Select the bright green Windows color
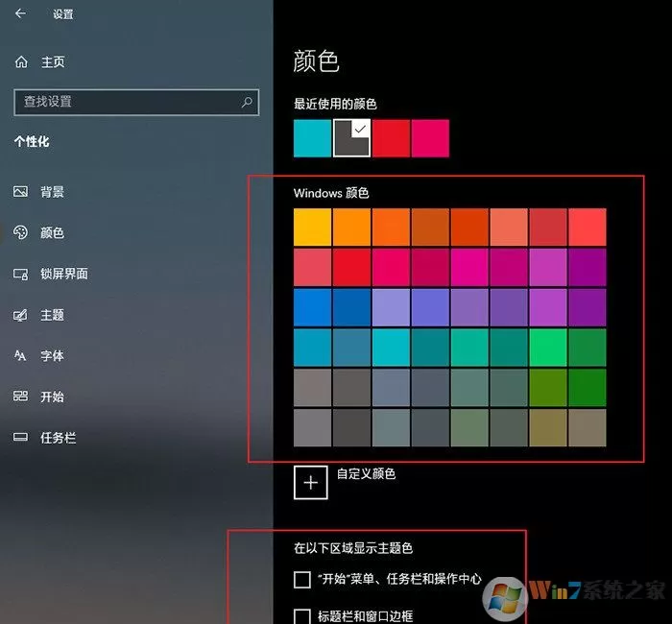Viewport: 672px width, 624px height. tap(548, 348)
